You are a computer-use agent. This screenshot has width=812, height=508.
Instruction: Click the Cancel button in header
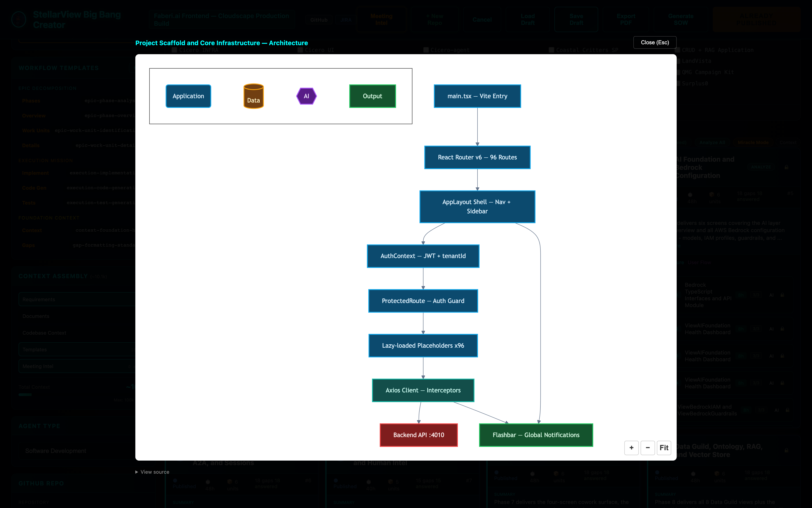point(482,19)
